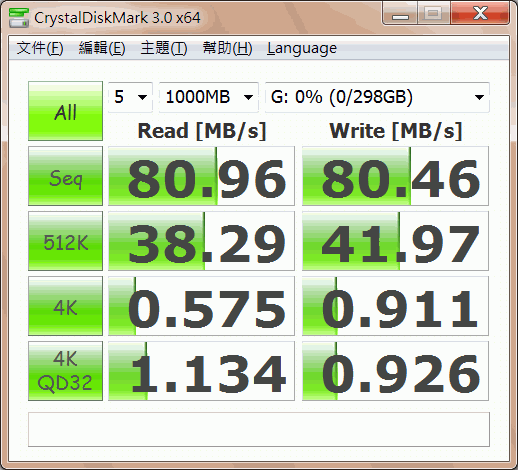
Task: Run all benchmarks with the All button
Action: point(65,111)
